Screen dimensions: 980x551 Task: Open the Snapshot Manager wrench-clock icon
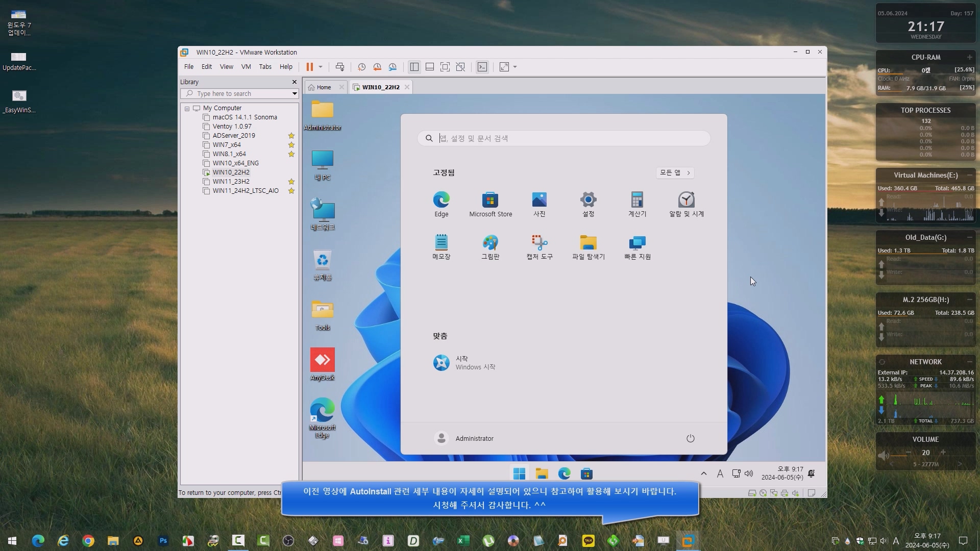click(393, 67)
